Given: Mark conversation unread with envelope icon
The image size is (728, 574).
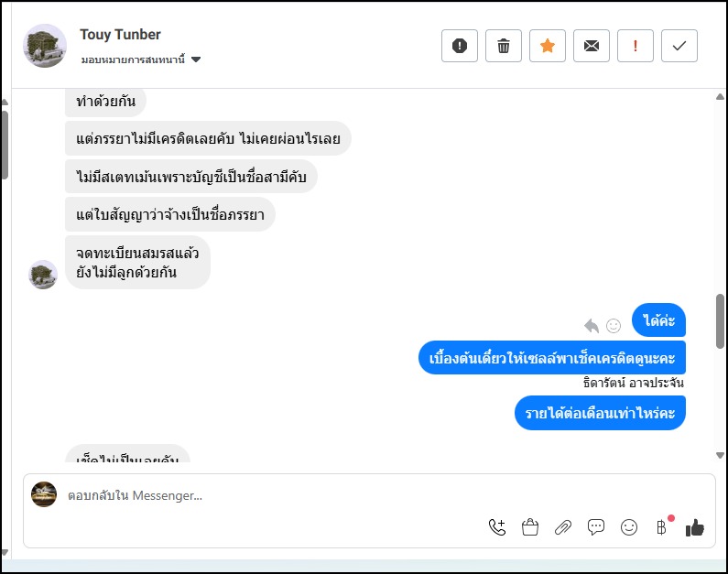Looking at the screenshot, I should pos(592,46).
